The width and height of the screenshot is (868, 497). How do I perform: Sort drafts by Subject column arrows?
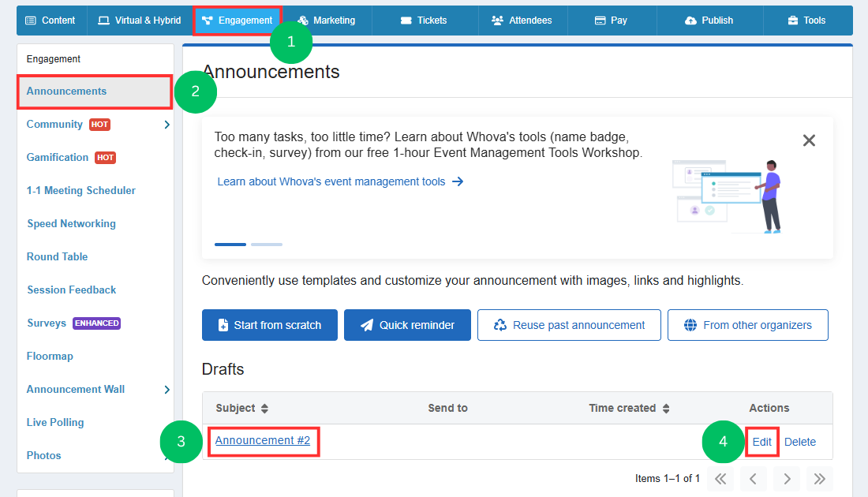264,409
